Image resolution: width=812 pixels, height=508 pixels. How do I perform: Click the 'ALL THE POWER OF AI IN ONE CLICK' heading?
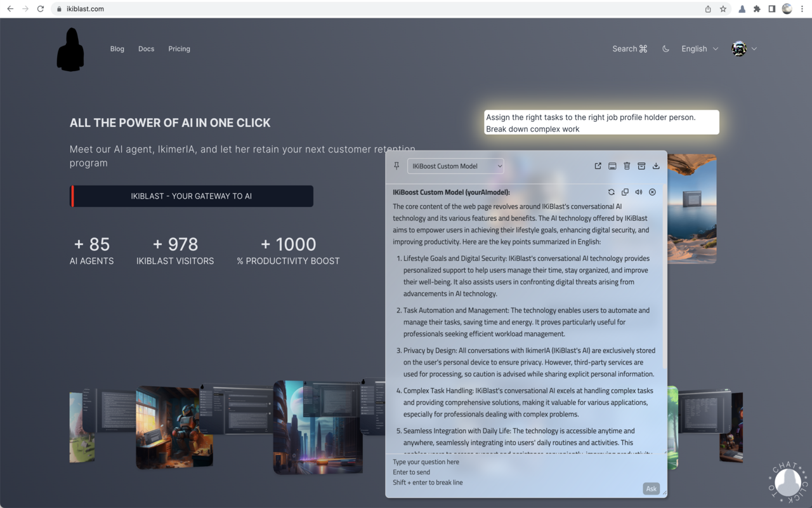[170, 123]
